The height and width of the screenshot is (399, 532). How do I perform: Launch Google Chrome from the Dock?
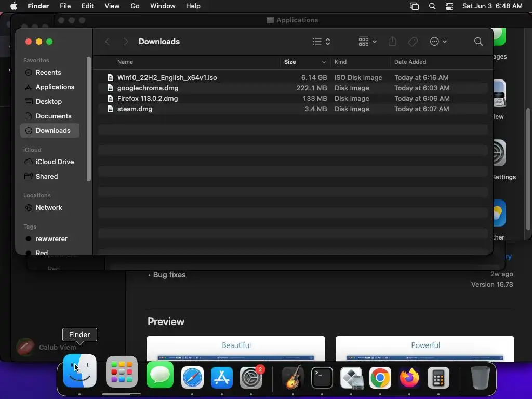380,378
